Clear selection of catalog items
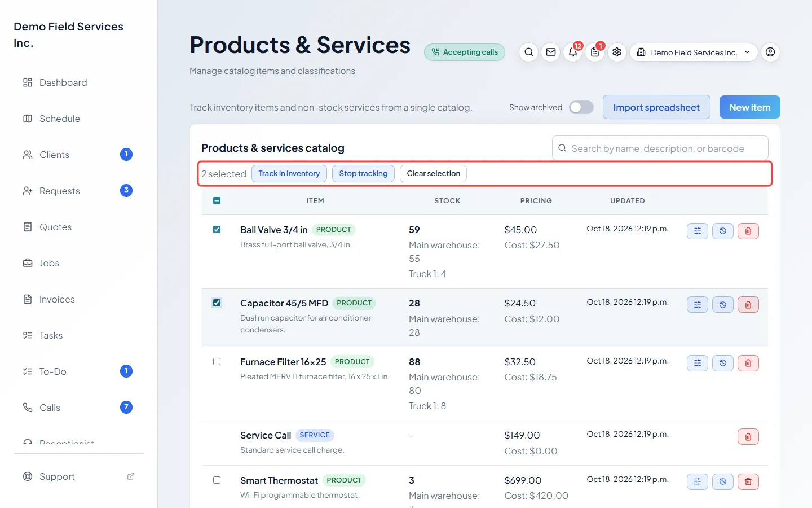 tap(434, 174)
